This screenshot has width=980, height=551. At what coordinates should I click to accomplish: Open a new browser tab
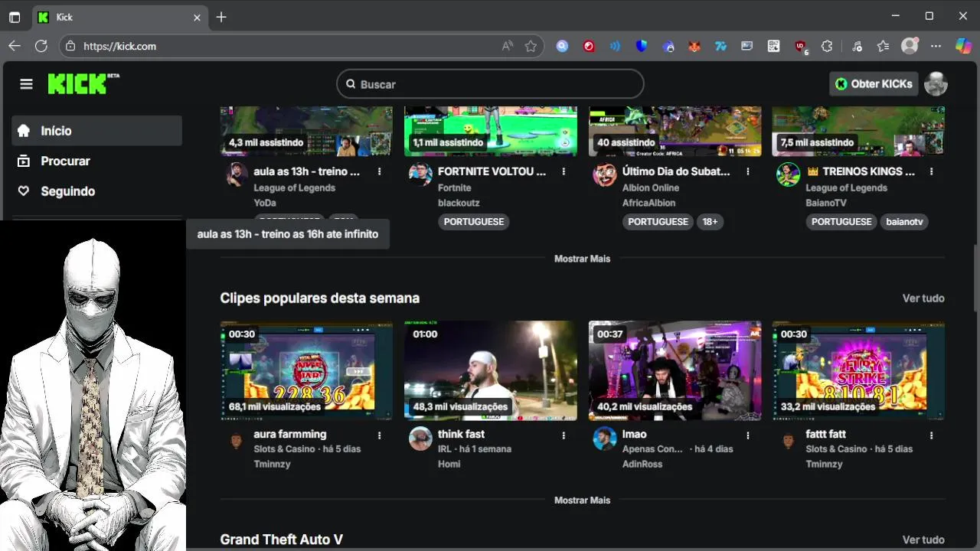coord(221,17)
